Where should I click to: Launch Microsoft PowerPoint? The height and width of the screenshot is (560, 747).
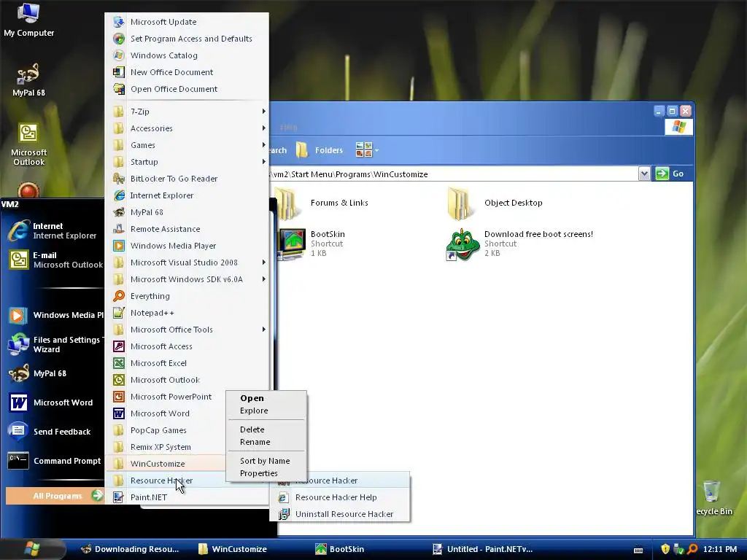167,397
